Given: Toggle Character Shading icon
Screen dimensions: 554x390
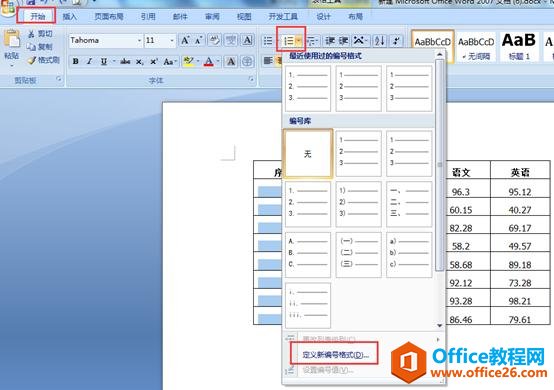Looking at the screenshot, I should (231, 61).
